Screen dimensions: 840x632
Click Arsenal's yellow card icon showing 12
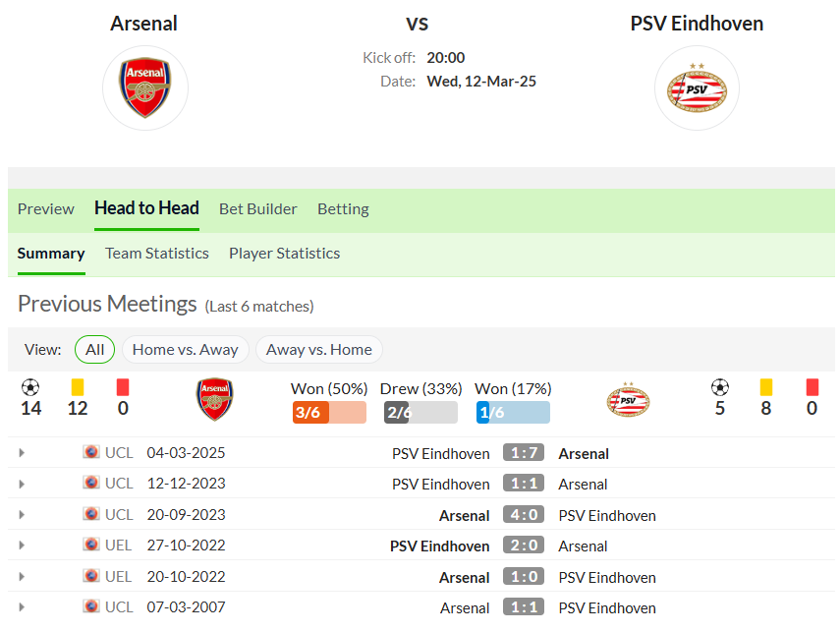pos(78,387)
